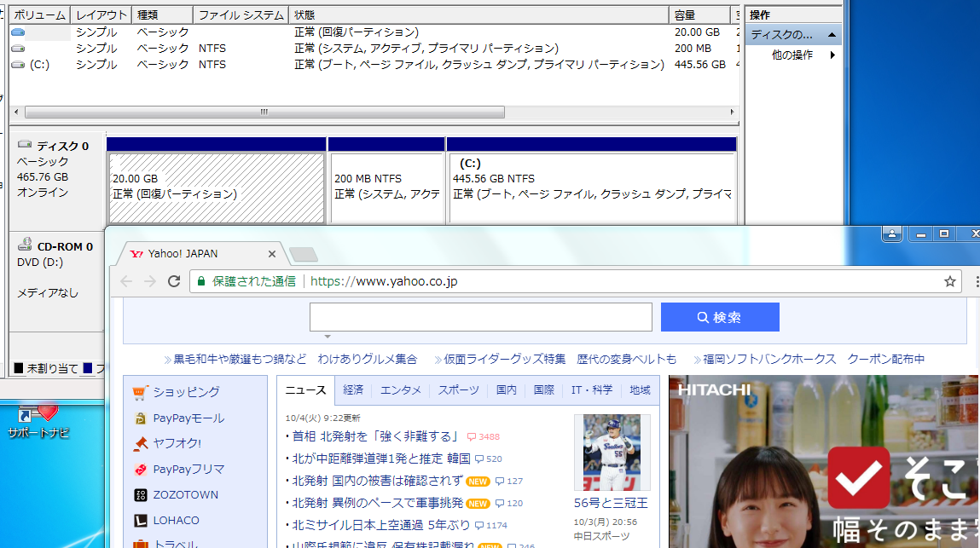
Task: Click comment count 1174 on missile headline
Action: [491, 526]
